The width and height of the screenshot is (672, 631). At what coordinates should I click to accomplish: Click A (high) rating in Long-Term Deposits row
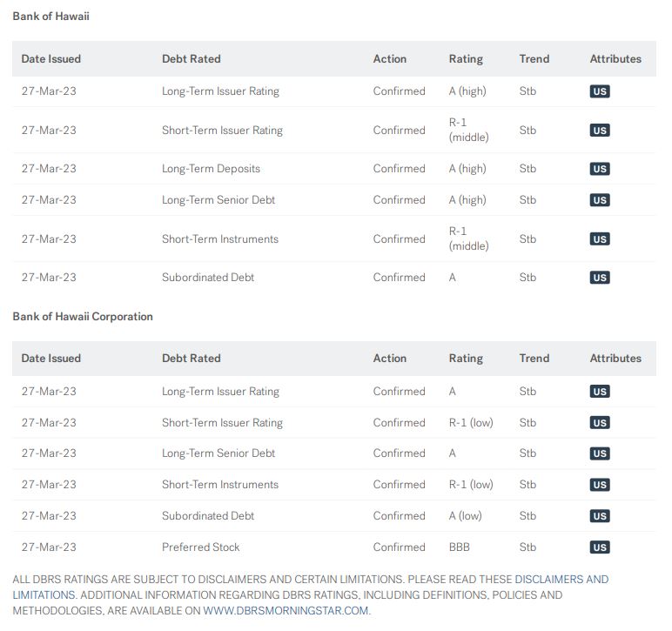point(467,169)
